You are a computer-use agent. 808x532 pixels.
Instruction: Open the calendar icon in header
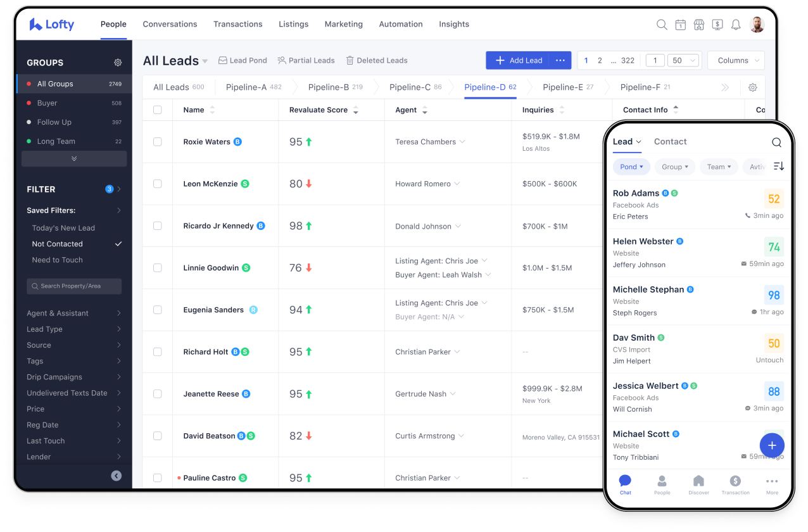[x=680, y=25]
